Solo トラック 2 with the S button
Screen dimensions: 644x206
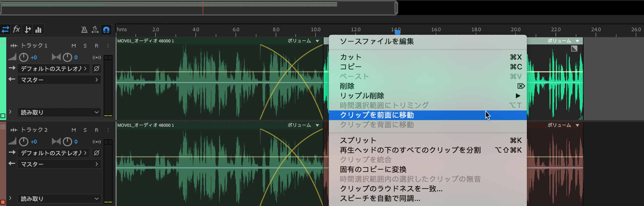pos(85,130)
